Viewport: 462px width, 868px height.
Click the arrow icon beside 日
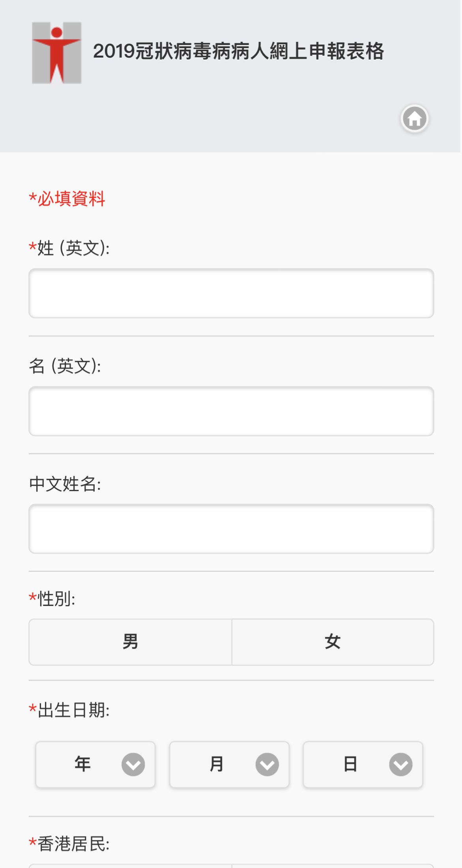(x=400, y=765)
